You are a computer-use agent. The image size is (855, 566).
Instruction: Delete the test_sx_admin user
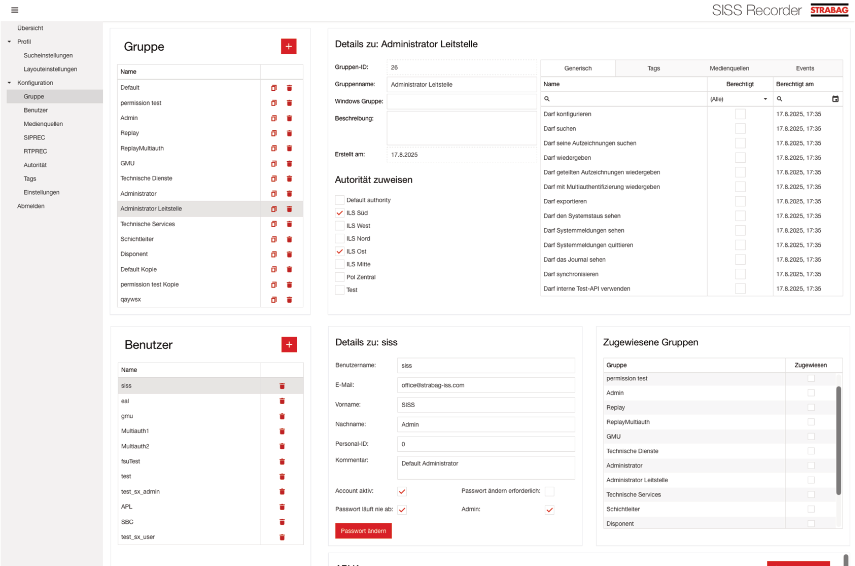coord(282,492)
